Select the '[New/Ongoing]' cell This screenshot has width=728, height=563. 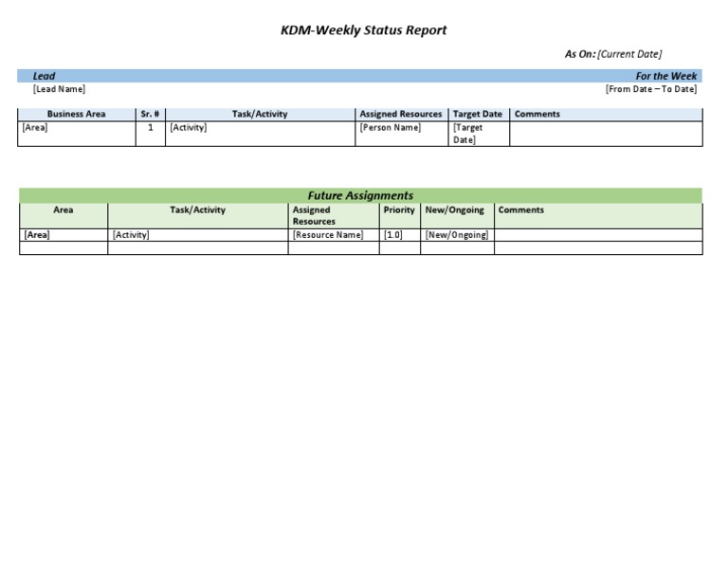point(457,235)
